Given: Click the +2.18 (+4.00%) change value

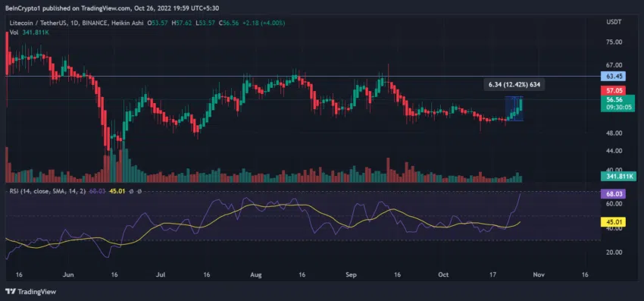Looking at the screenshot, I should (x=264, y=23).
